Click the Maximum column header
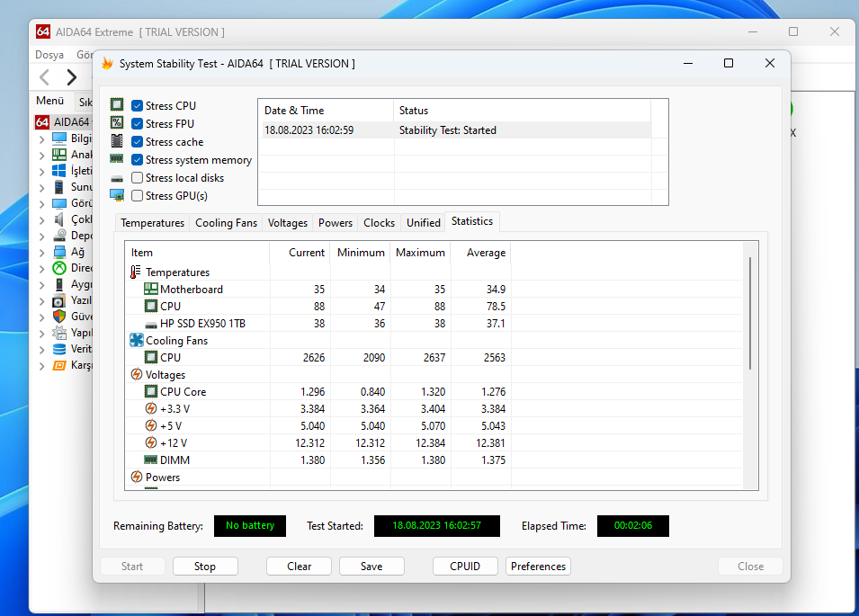This screenshot has height=616, width=859. tap(421, 253)
